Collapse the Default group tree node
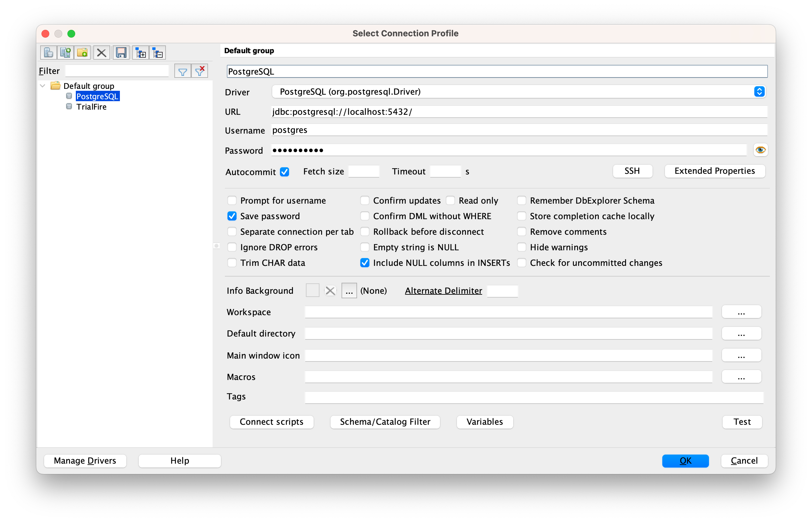 point(43,86)
